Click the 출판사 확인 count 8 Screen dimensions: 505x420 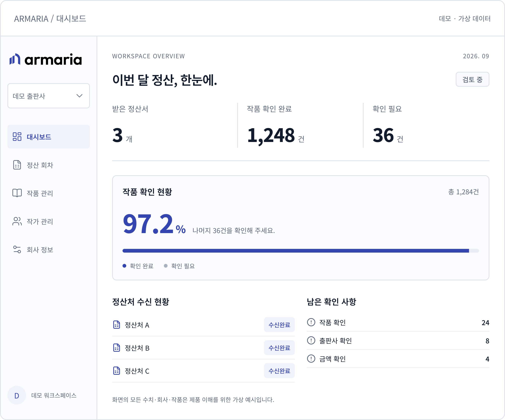pos(487,341)
